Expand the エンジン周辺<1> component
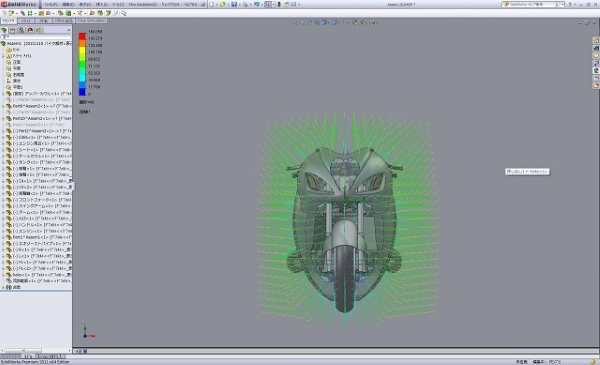600x365 pixels. click(x=3, y=143)
